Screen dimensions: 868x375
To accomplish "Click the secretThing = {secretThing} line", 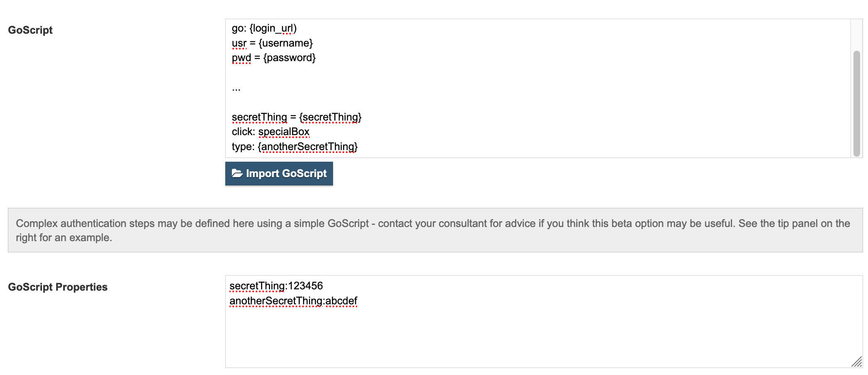I will pos(296,117).
